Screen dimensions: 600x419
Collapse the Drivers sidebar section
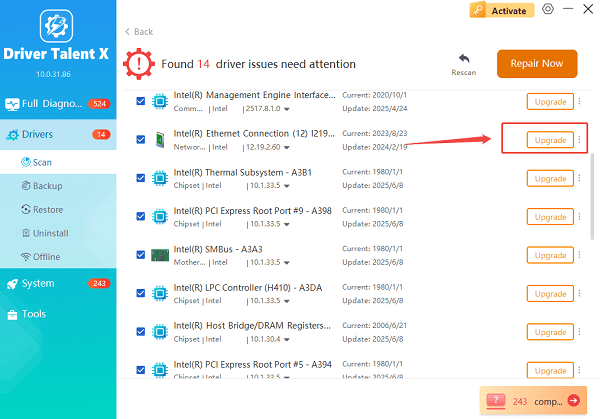point(58,134)
